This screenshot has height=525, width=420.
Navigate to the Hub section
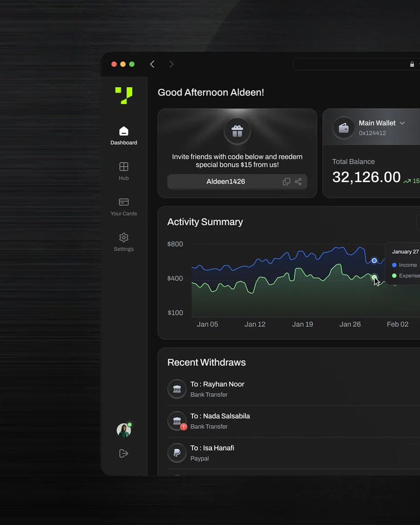click(x=124, y=166)
